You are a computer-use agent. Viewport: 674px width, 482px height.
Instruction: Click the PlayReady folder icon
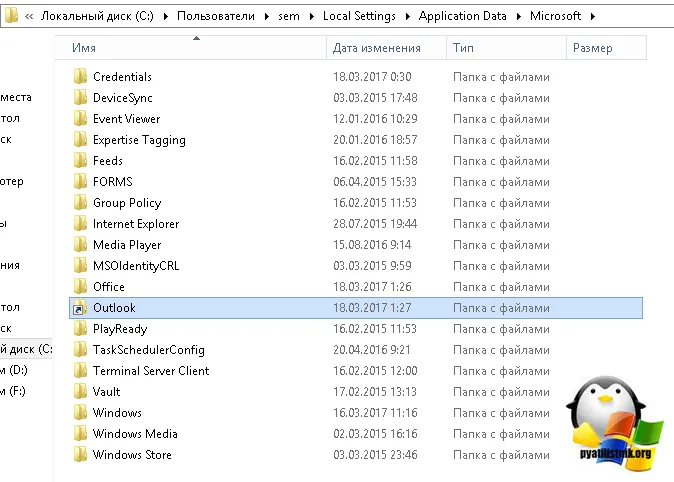click(80, 329)
